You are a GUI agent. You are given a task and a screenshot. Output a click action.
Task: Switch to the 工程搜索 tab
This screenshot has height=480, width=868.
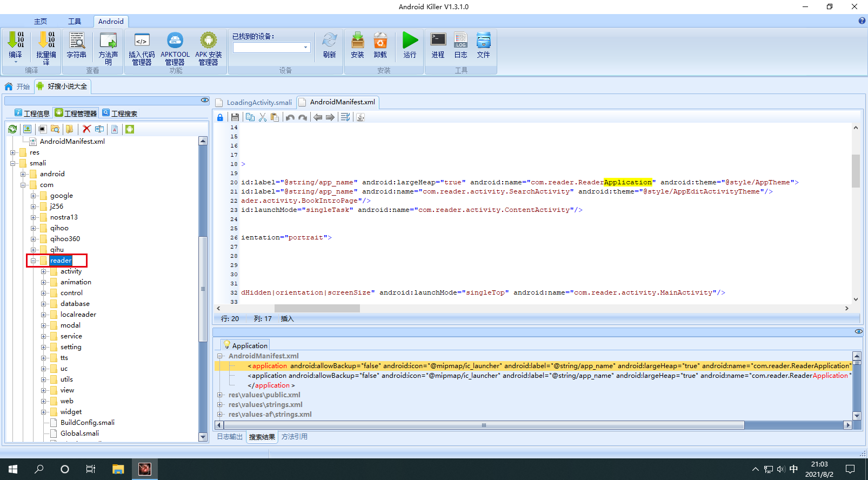pos(120,113)
